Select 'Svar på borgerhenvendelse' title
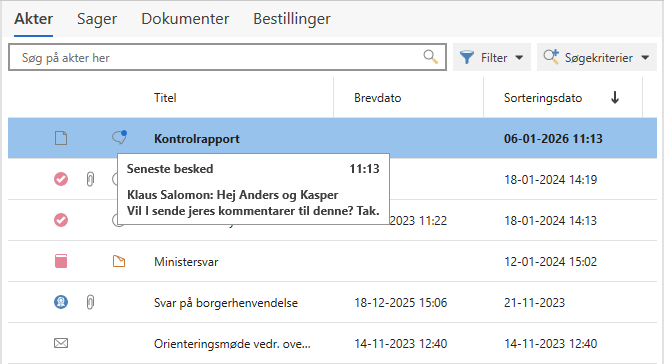Image resolution: width=664 pixels, height=364 pixels. (x=226, y=303)
